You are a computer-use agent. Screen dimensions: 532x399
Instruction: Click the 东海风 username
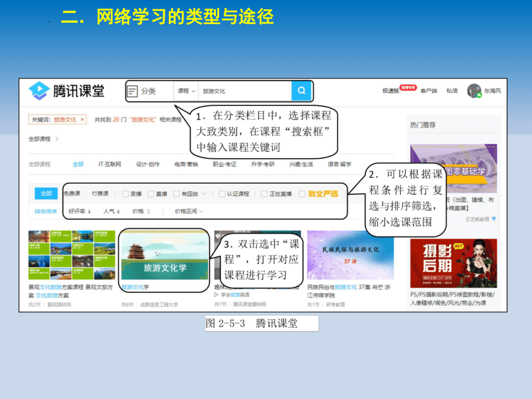pos(492,91)
